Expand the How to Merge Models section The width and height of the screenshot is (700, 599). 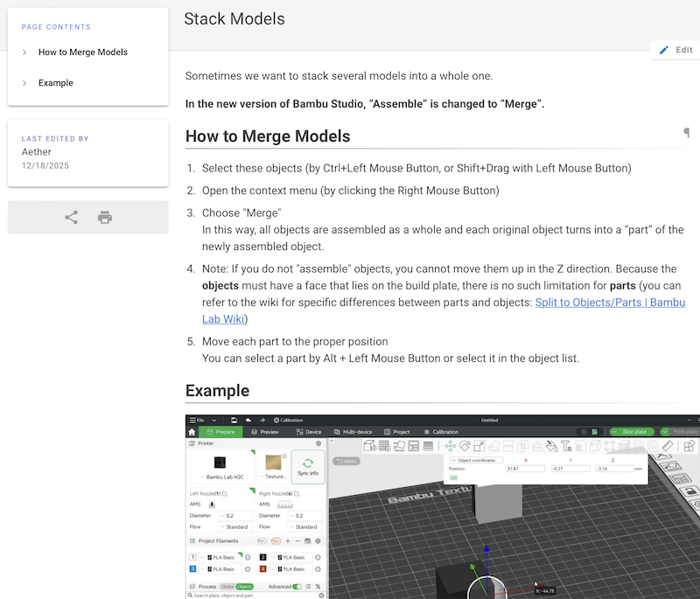[x=24, y=52]
